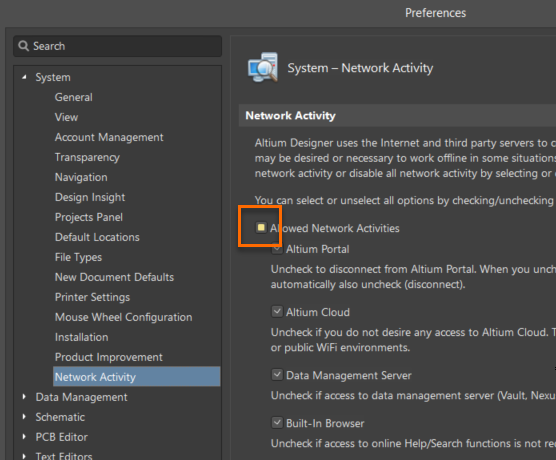Expand the Schematic tree node
This screenshot has width=556, height=460.
(x=24, y=417)
